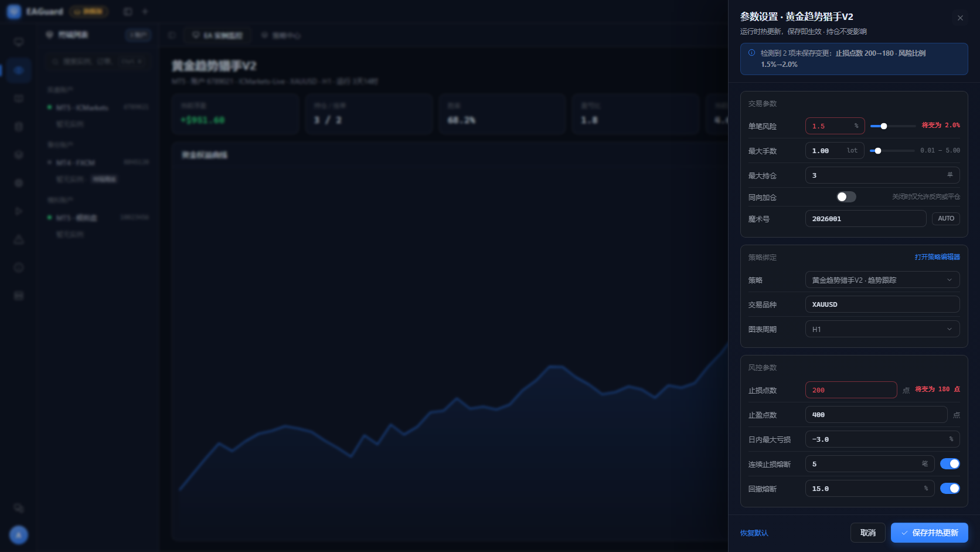Open the 打开策略编辑器 link
The image size is (980, 552).
point(937,257)
